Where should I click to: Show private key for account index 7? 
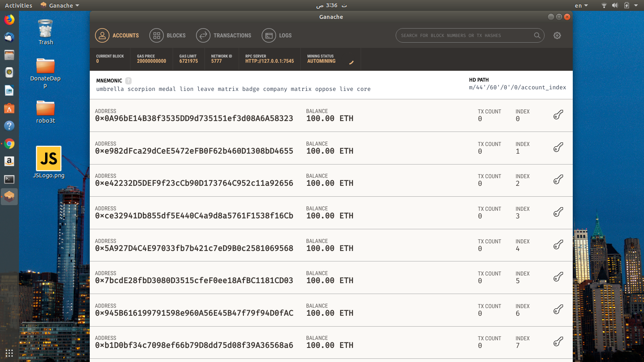pyautogui.click(x=558, y=342)
